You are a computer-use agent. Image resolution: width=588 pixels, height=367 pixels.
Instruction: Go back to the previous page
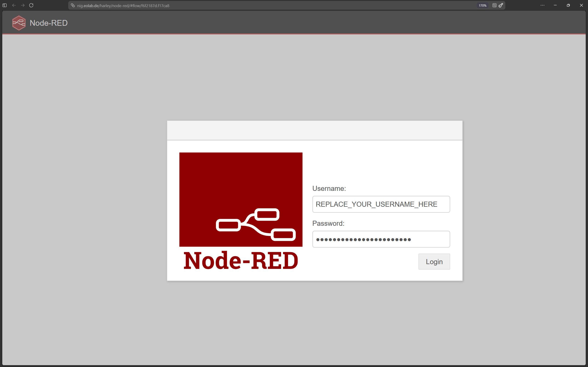14,5
